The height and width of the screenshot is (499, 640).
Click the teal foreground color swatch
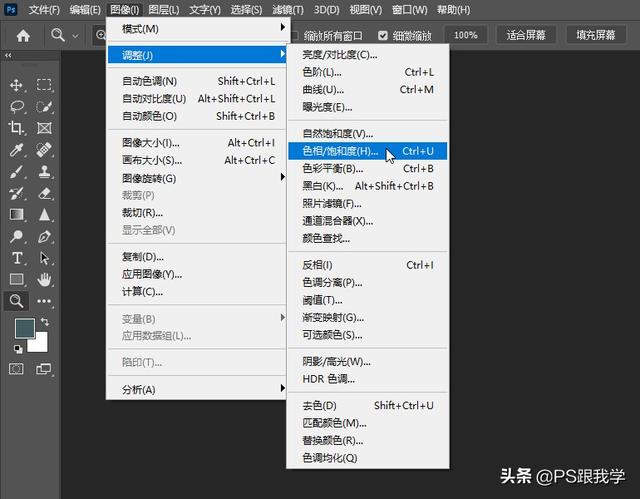[23, 327]
